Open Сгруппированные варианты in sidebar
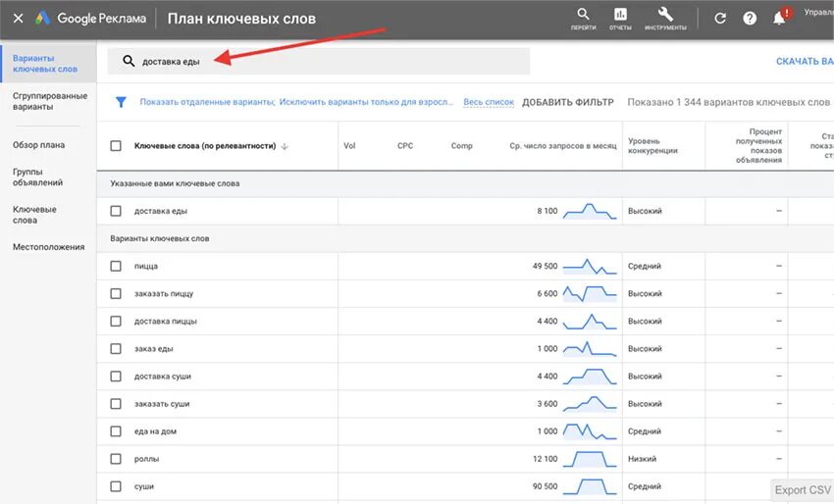 49,101
